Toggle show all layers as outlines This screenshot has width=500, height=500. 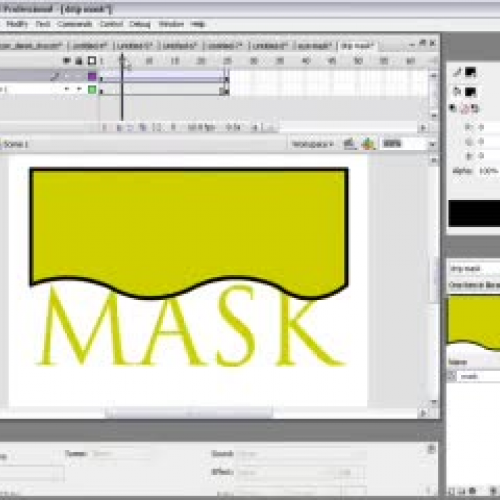tap(92, 61)
